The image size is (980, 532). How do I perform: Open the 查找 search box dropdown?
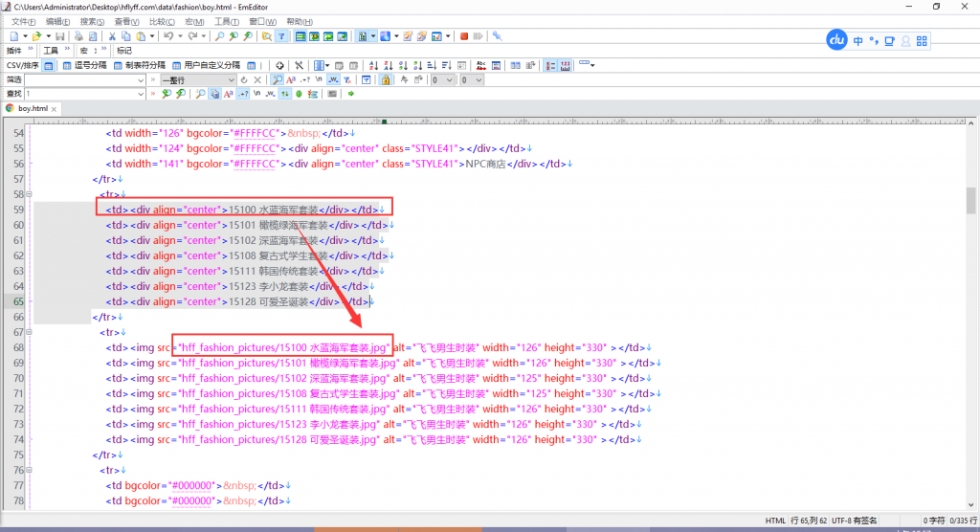[140, 94]
